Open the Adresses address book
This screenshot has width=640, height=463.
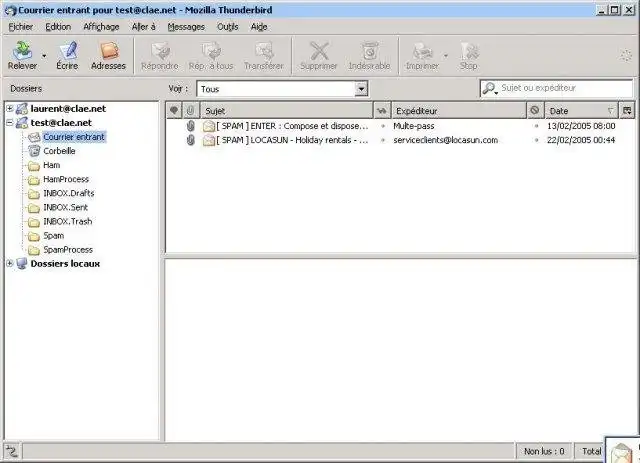[108, 55]
